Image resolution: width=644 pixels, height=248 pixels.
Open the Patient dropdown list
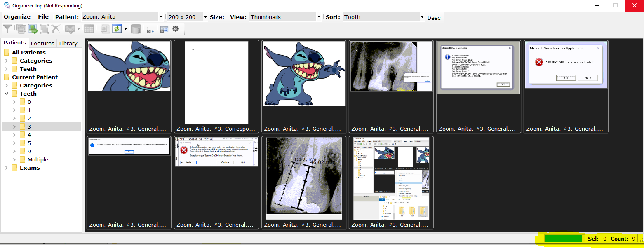pyautogui.click(x=161, y=17)
